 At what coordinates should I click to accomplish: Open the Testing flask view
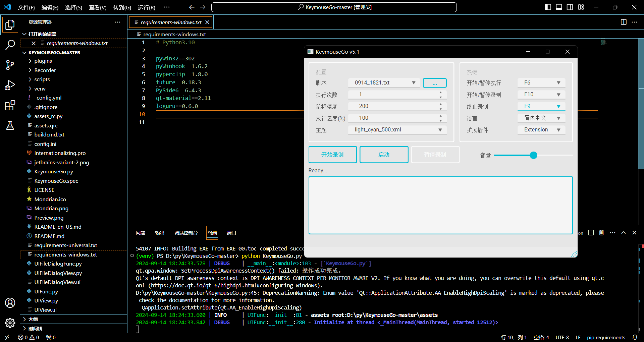click(10, 125)
